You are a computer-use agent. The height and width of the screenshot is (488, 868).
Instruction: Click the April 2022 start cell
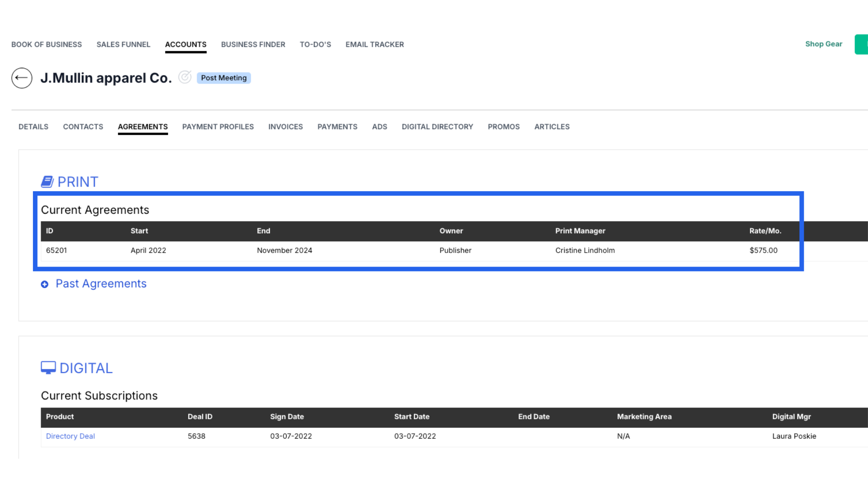tap(148, 250)
